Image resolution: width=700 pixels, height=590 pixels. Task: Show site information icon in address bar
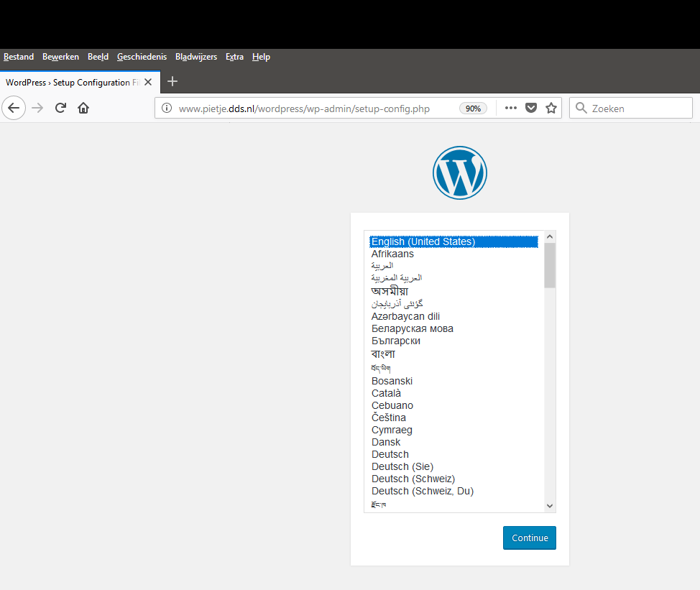point(167,108)
